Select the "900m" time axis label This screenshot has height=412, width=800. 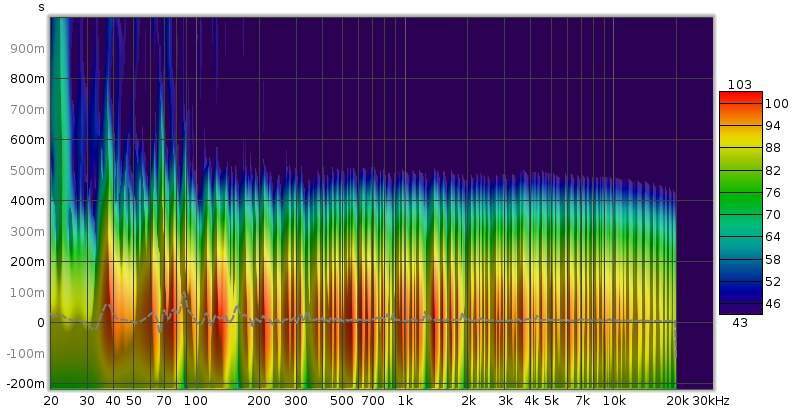(x=27, y=48)
